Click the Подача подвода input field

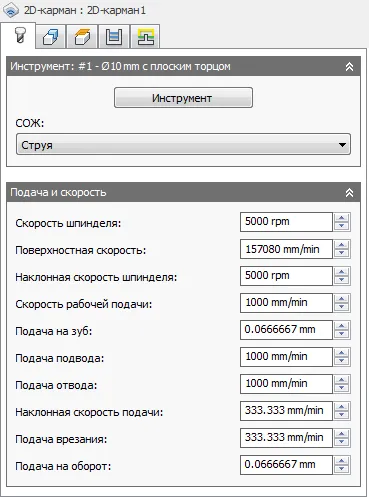pyautogui.click(x=286, y=357)
